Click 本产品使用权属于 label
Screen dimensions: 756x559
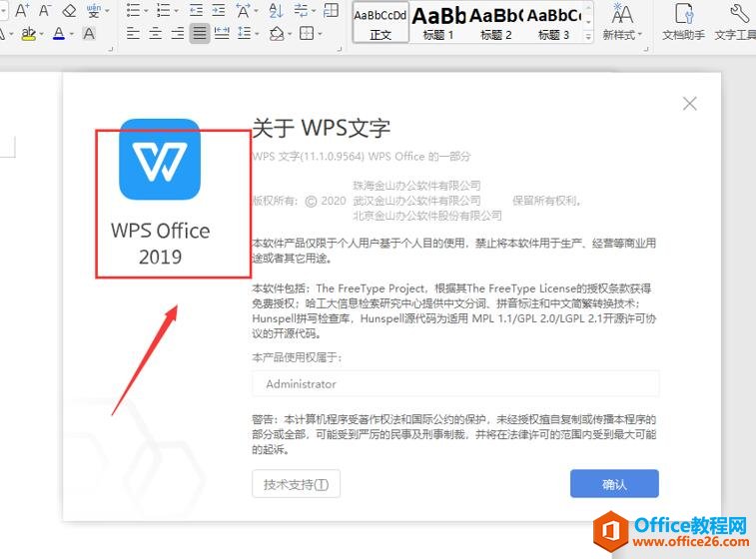click(x=297, y=357)
